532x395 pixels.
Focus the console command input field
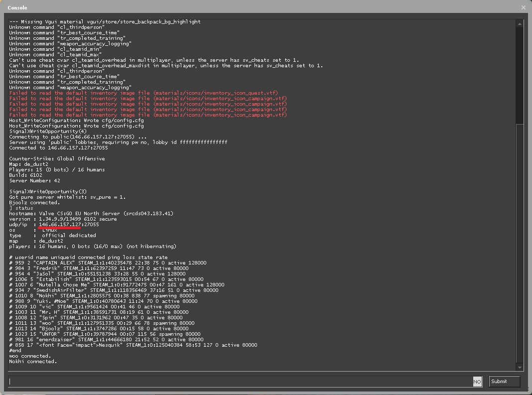pyautogui.click(x=240, y=382)
